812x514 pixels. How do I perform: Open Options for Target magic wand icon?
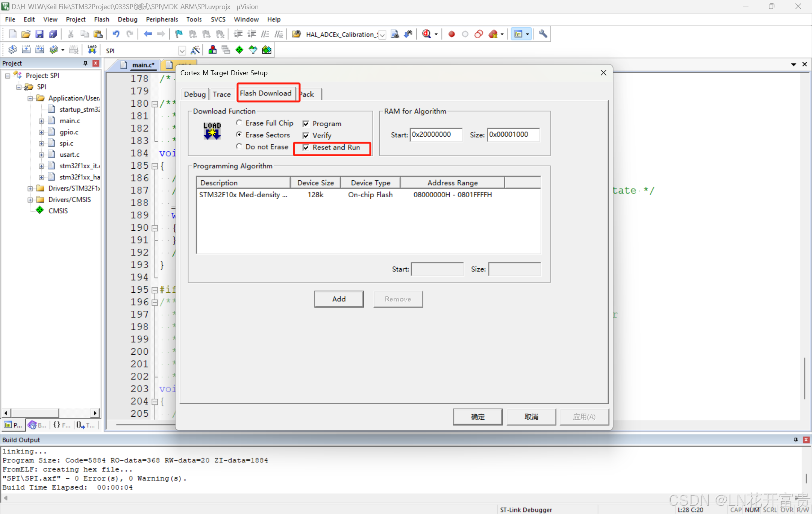[195, 50]
